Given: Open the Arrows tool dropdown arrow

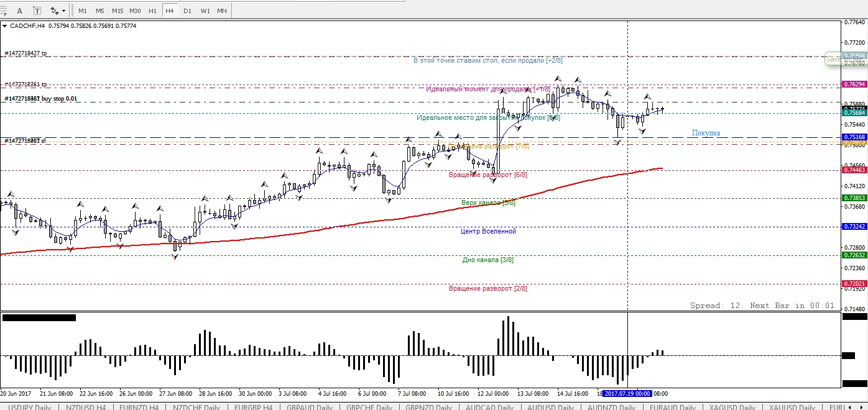Looking at the screenshot, I should [64, 11].
